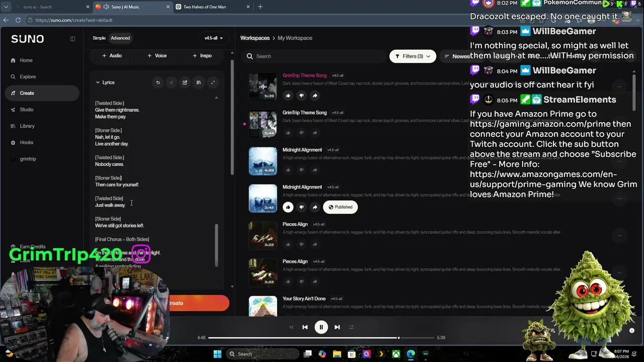Expand the lyrics editor to fullscreen

(213, 82)
